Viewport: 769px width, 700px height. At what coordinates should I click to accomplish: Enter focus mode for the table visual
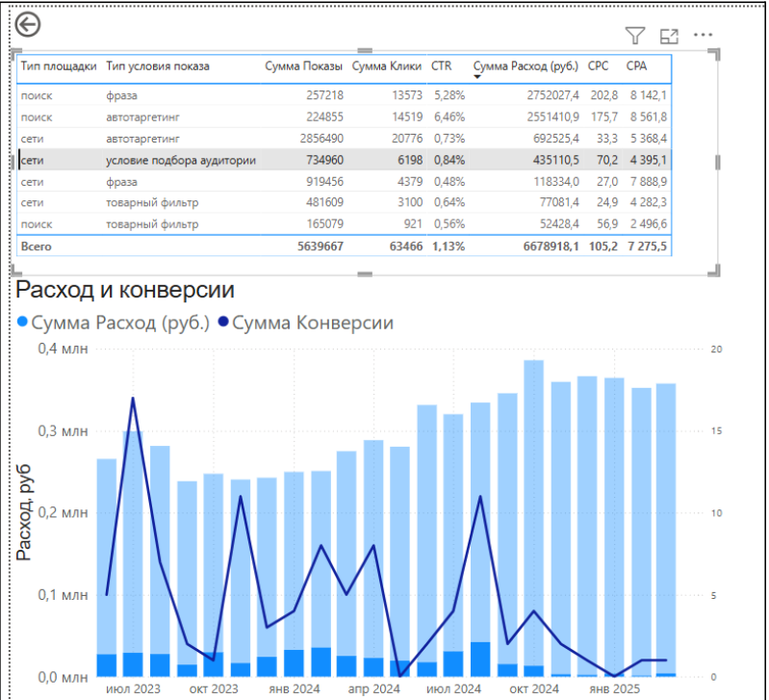click(x=669, y=36)
